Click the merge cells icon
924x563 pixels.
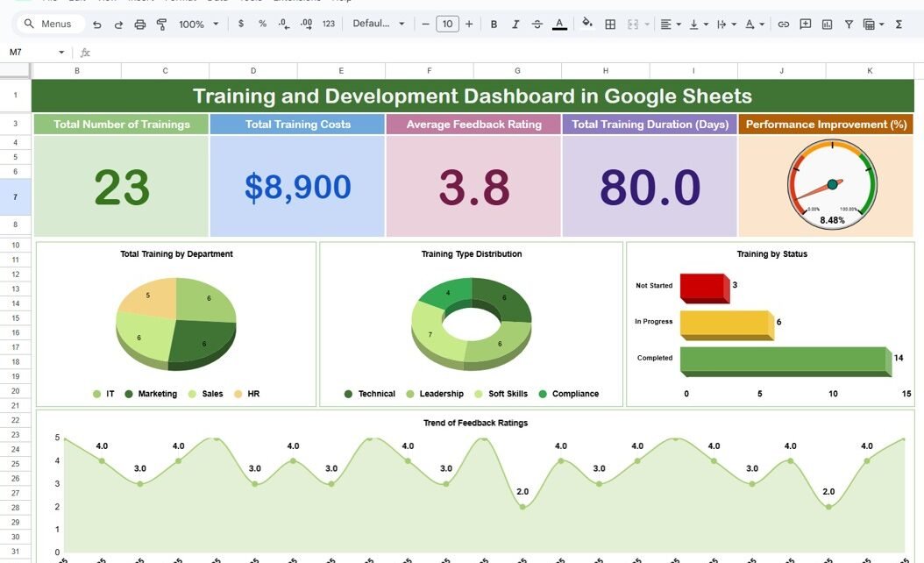pyautogui.click(x=633, y=25)
